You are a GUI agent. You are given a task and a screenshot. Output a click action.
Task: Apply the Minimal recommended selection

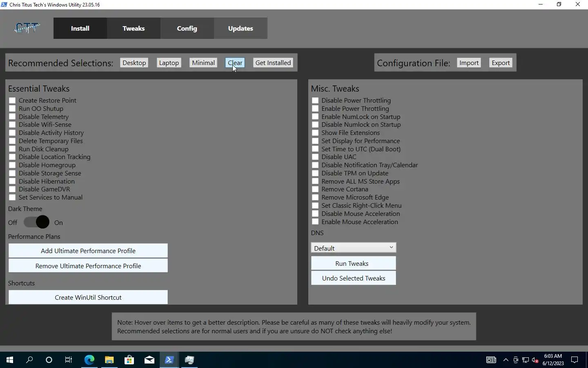pyautogui.click(x=203, y=63)
